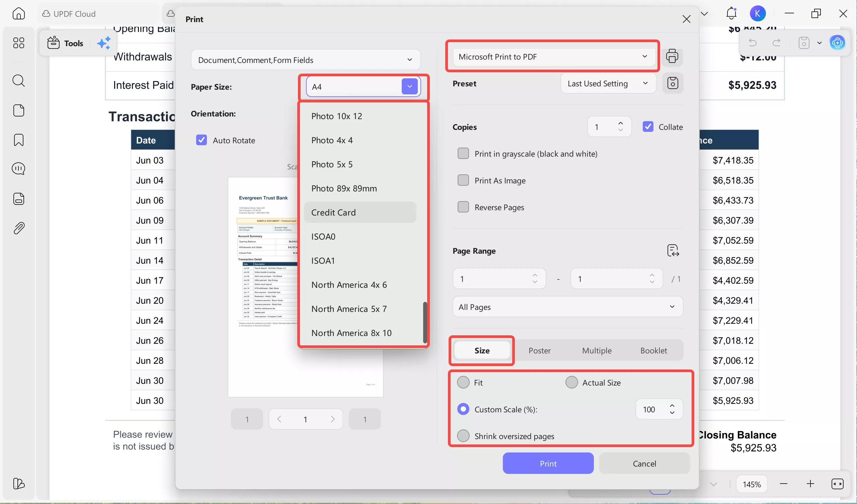The height and width of the screenshot is (504, 857).
Task: Open printer properties icon
Action: [x=672, y=56]
